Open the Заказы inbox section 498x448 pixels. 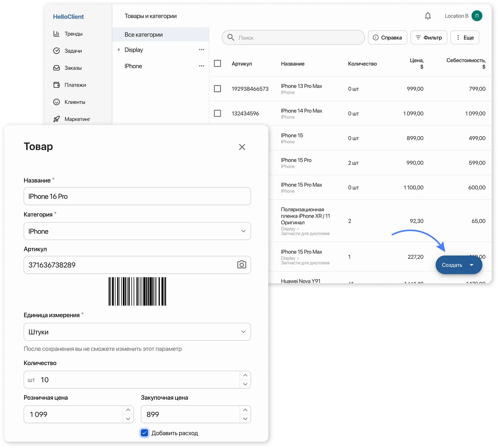pyautogui.click(x=73, y=68)
